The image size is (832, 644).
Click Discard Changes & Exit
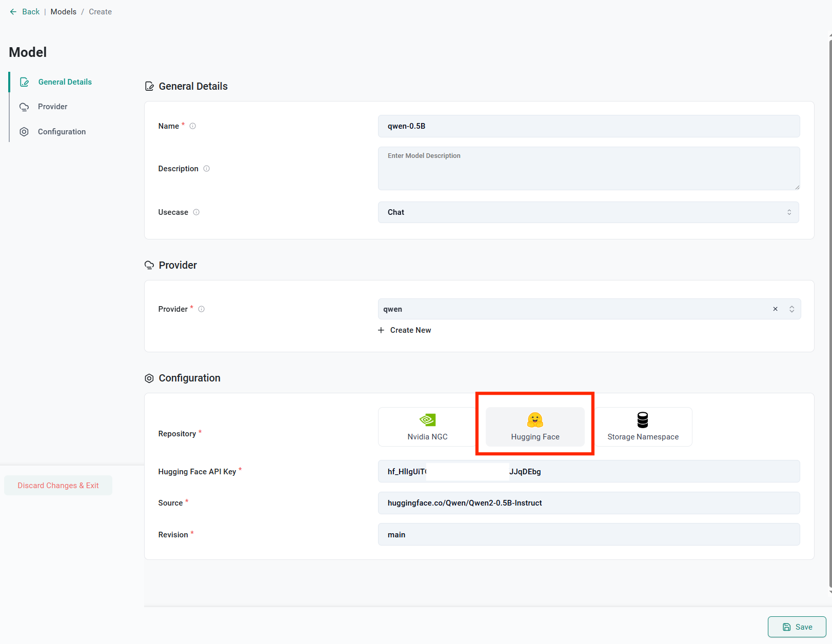[x=58, y=486]
